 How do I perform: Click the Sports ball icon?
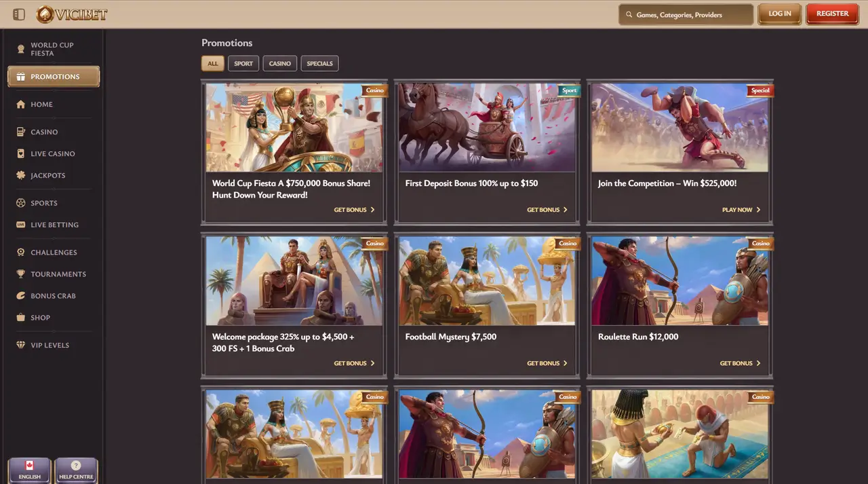(20, 203)
